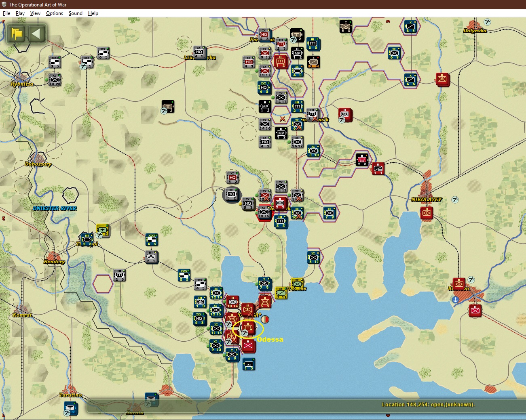
Task: Select grey unit with red HQ symbol 5-2
Action: coord(232,178)
